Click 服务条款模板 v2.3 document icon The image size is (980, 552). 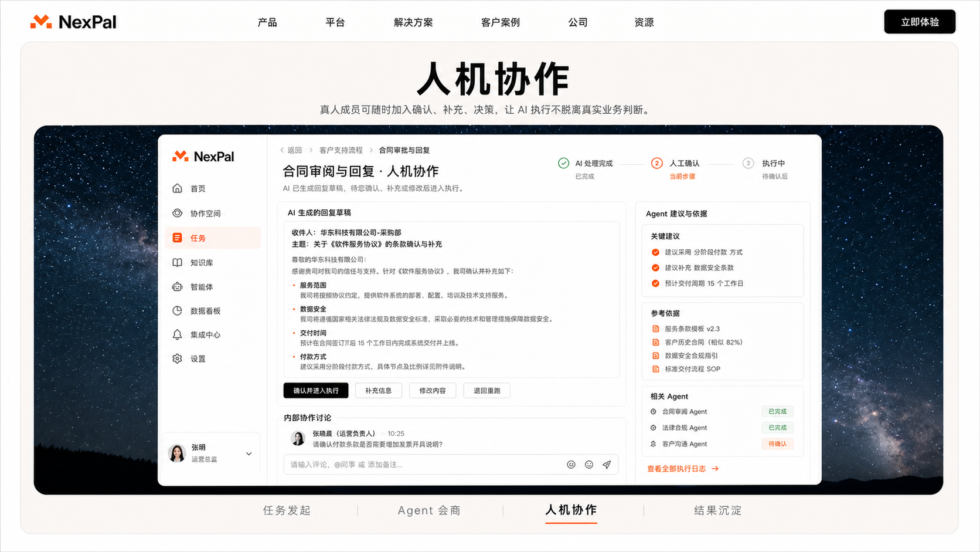(656, 329)
